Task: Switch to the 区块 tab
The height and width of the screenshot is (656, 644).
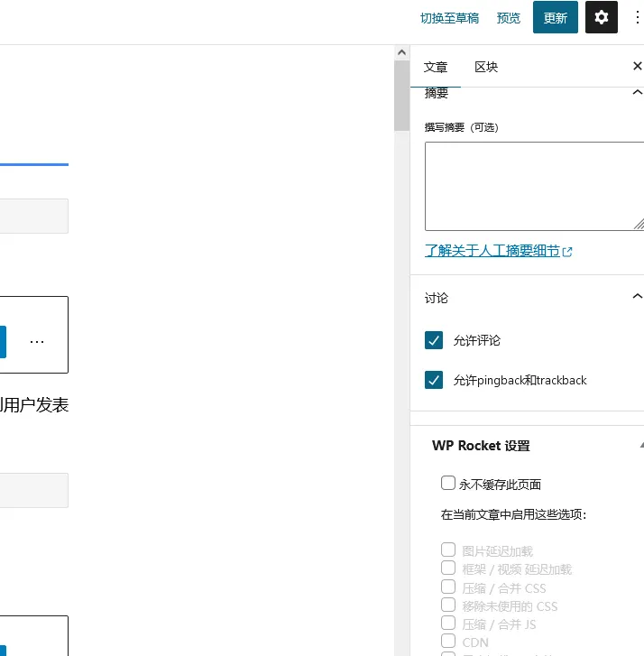Action: coord(486,67)
